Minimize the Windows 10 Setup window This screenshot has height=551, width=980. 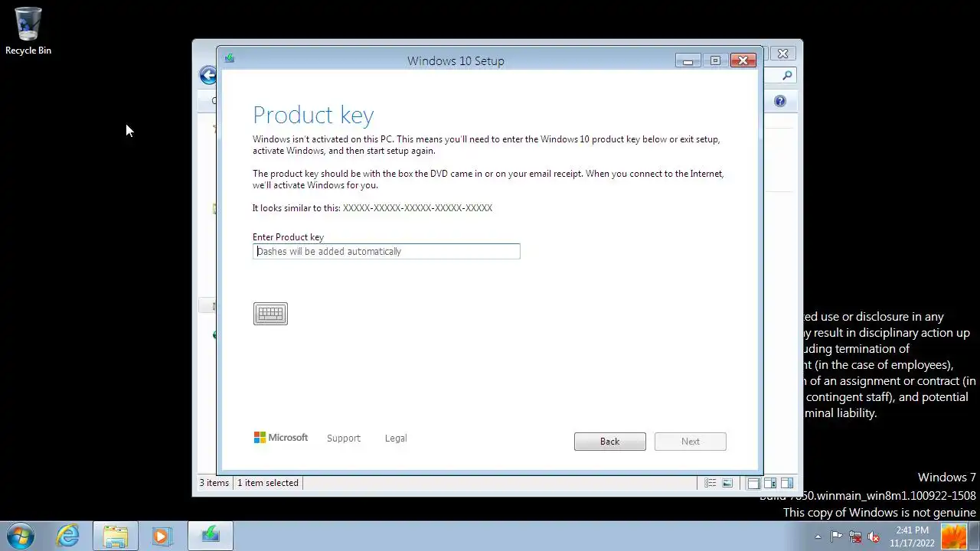point(688,60)
